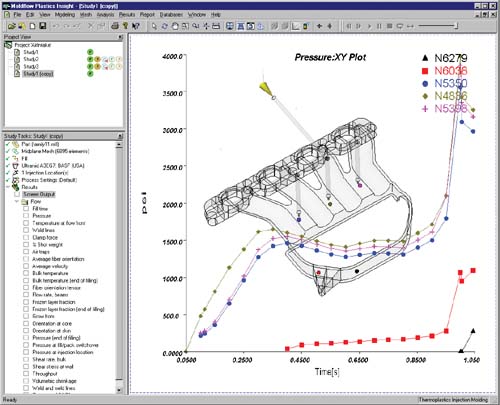500x405 pixels.
Task: Collapse the Results tree node
Action: coord(8,187)
